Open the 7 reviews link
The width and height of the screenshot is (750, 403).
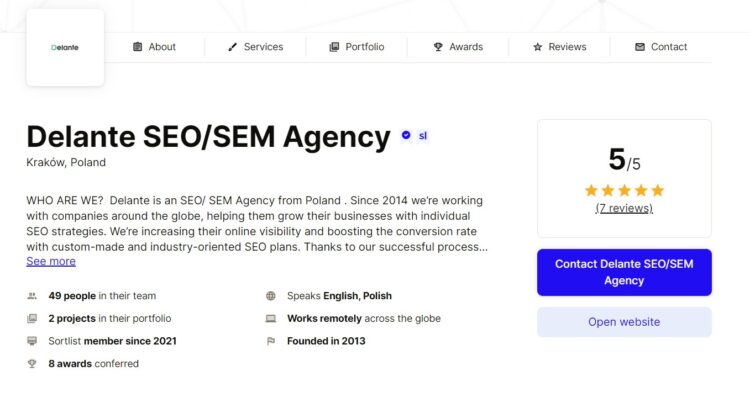click(x=624, y=208)
